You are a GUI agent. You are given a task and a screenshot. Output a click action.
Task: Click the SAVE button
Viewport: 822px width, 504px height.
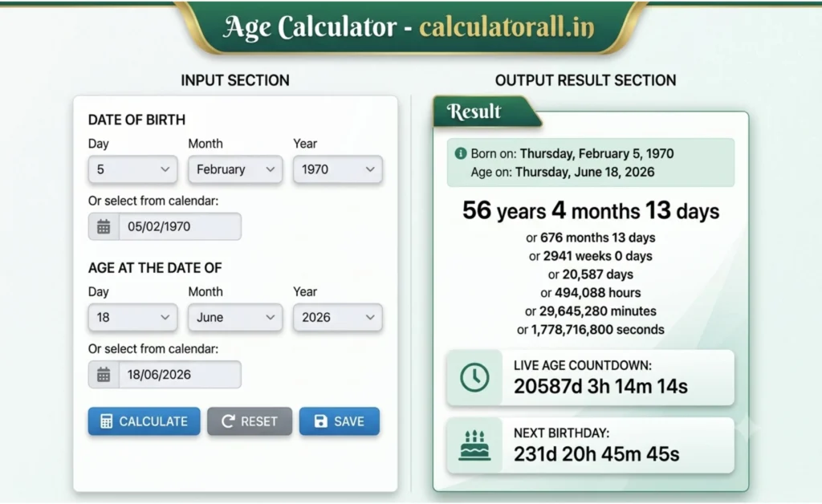click(340, 421)
